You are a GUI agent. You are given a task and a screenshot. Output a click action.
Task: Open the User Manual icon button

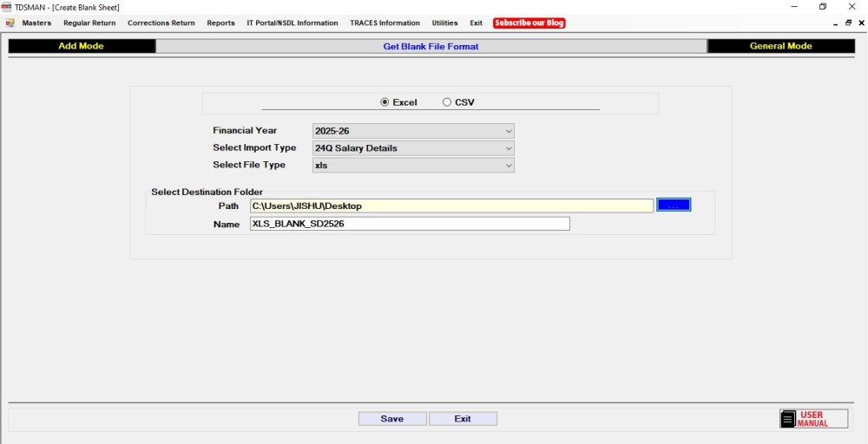pos(814,419)
